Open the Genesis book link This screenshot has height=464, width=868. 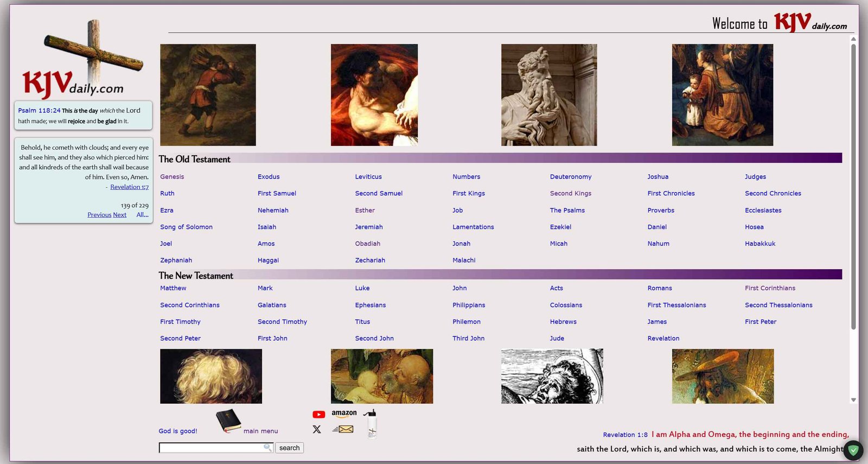[172, 177]
